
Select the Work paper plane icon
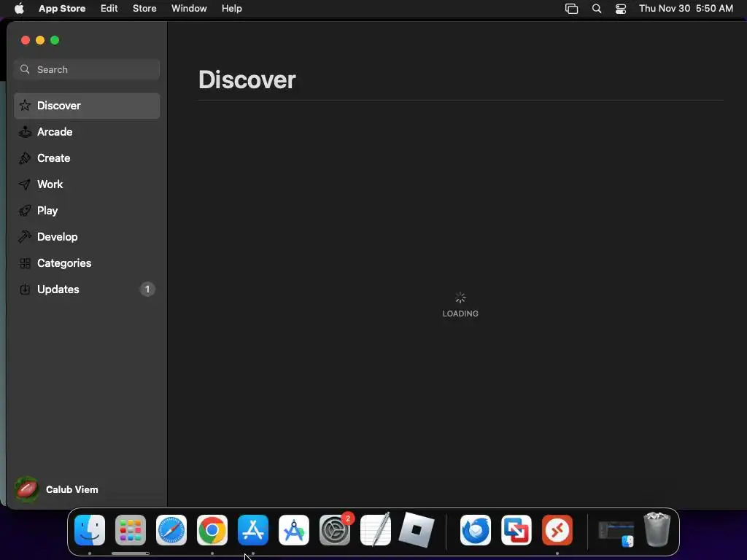click(25, 184)
